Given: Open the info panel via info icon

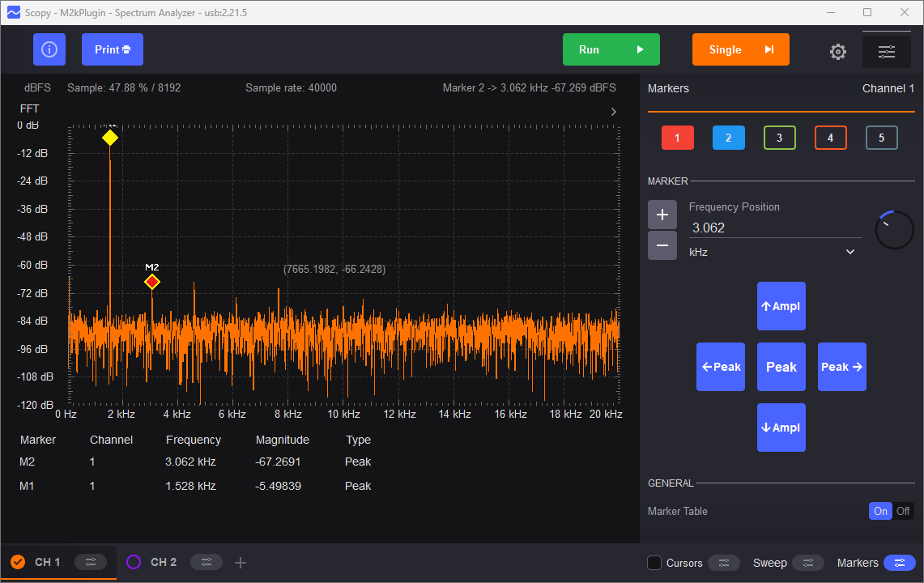Looking at the screenshot, I should pyautogui.click(x=49, y=49).
